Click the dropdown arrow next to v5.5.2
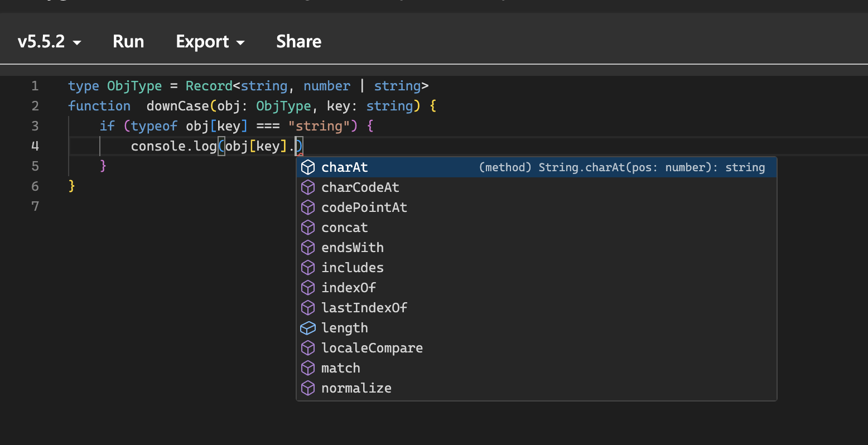The width and height of the screenshot is (868, 445). 78,42
